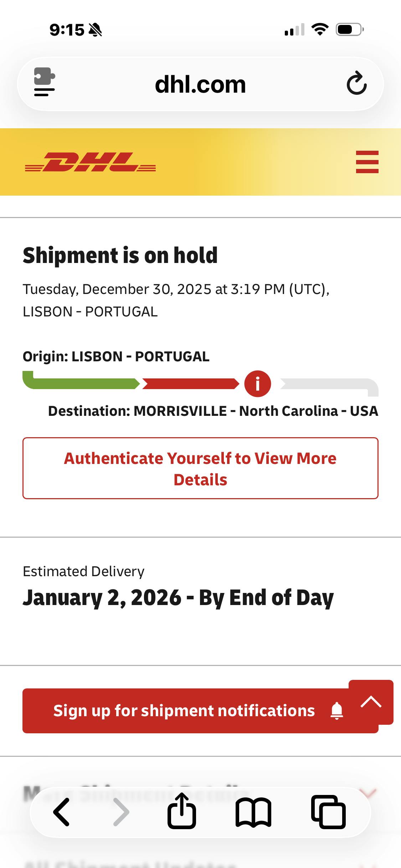Reload the dhl.com page
Image resolution: width=401 pixels, height=868 pixels.
pyautogui.click(x=356, y=84)
